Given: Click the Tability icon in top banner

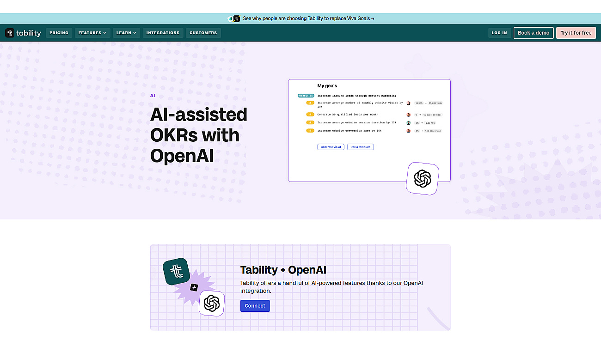Looking at the screenshot, I should pyautogui.click(x=237, y=18).
